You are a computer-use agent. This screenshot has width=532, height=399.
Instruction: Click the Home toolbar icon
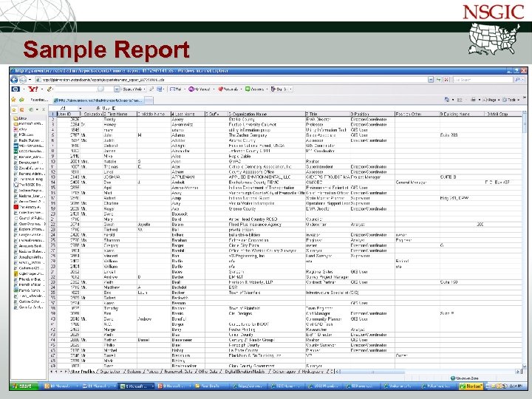point(447,100)
